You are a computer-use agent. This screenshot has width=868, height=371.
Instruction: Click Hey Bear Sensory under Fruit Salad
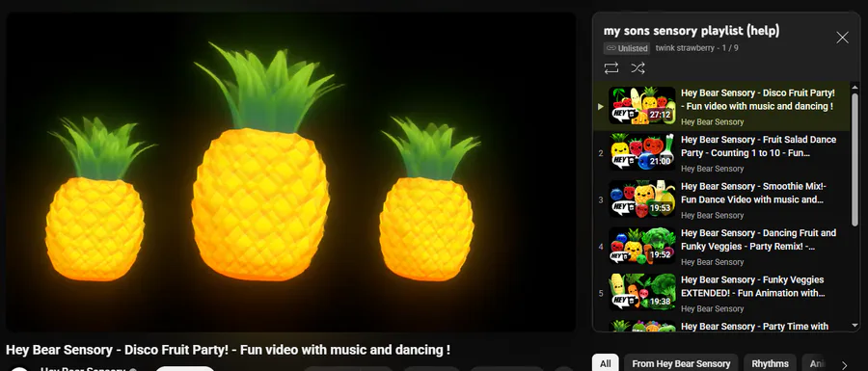click(x=713, y=169)
